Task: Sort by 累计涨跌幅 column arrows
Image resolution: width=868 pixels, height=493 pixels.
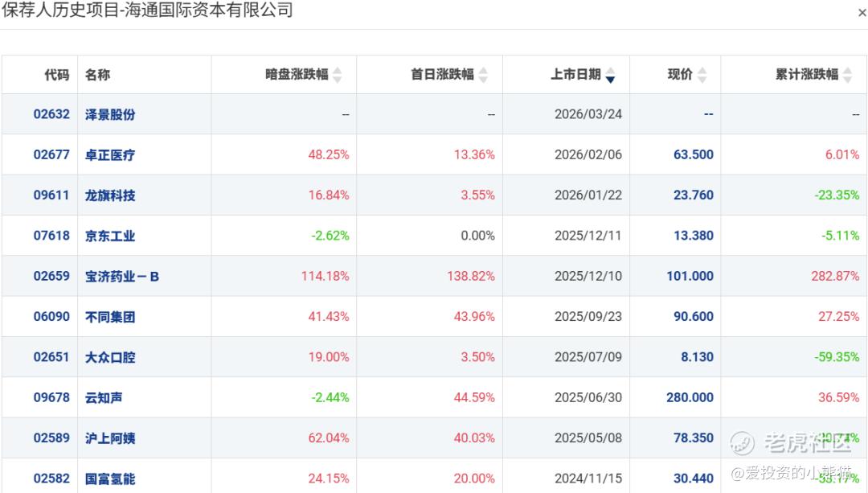Action: (x=848, y=74)
